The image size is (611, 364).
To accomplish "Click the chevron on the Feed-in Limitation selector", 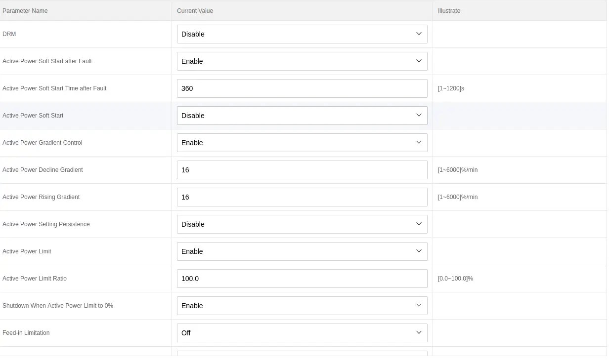I will tap(419, 332).
